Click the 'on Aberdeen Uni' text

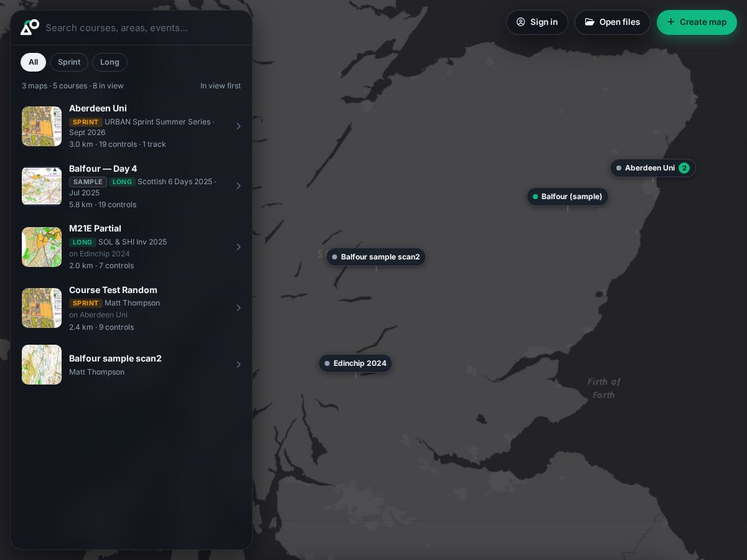tap(98, 315)
